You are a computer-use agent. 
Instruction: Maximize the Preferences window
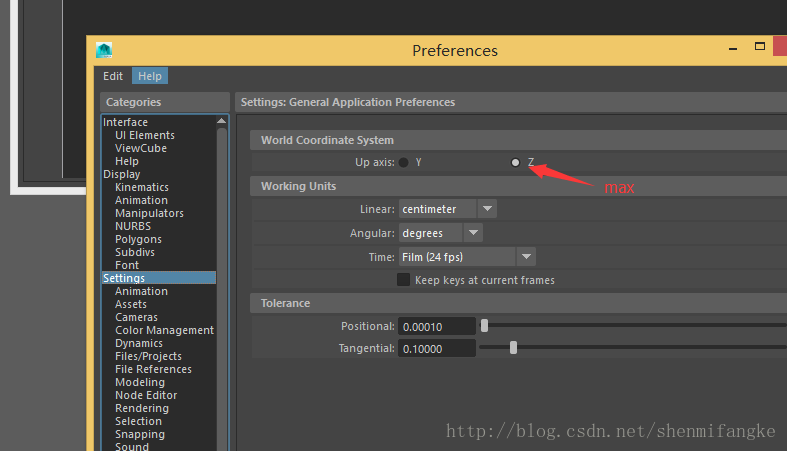point(760,47)
